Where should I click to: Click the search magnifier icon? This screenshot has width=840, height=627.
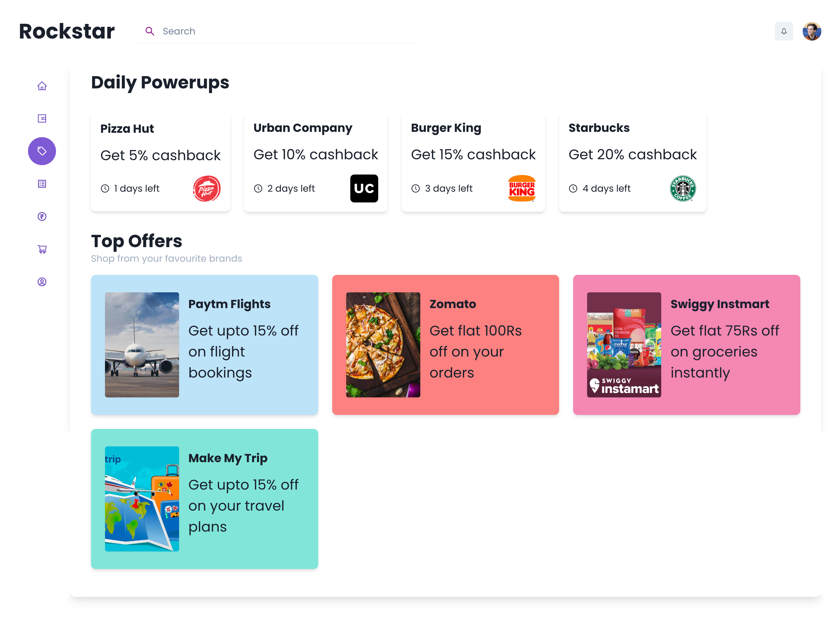[150, 31]
